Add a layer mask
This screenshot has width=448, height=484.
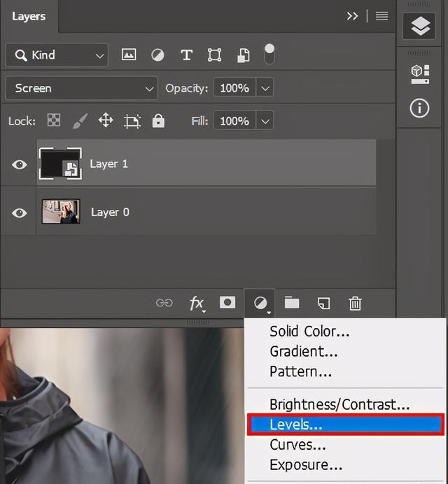coord(227,302)
